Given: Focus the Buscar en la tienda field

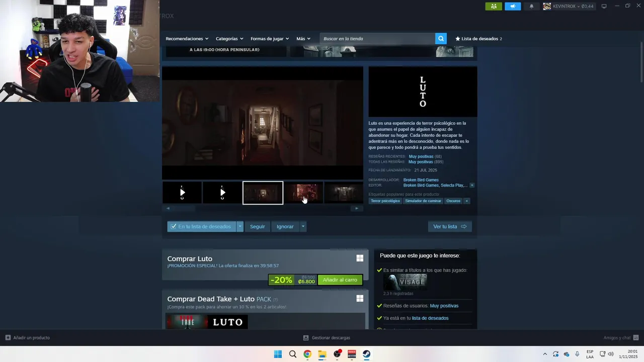Looking at the screenshot, I should click(377, 39).
